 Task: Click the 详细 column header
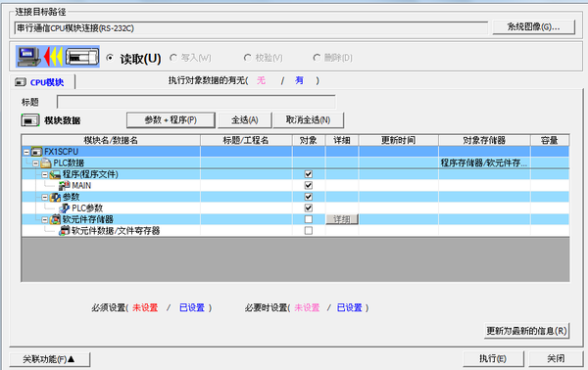342,140
